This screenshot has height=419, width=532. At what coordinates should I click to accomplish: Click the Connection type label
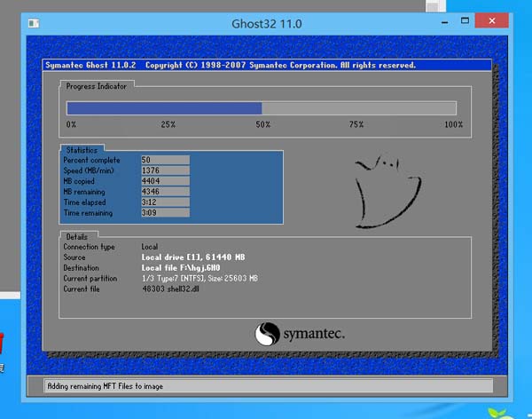tap(89, 247)
